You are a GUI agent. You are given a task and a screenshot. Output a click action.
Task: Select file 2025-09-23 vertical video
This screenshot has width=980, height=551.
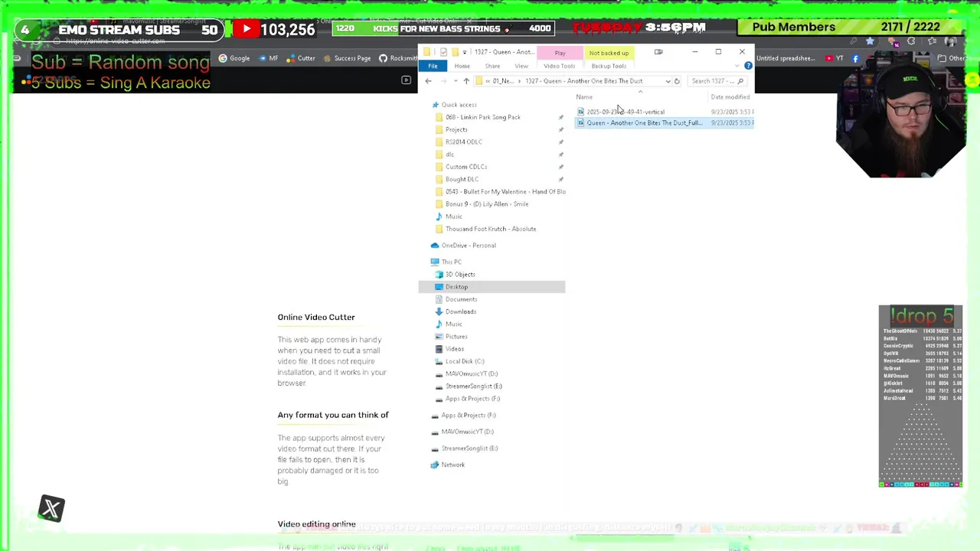click(625, 112)
